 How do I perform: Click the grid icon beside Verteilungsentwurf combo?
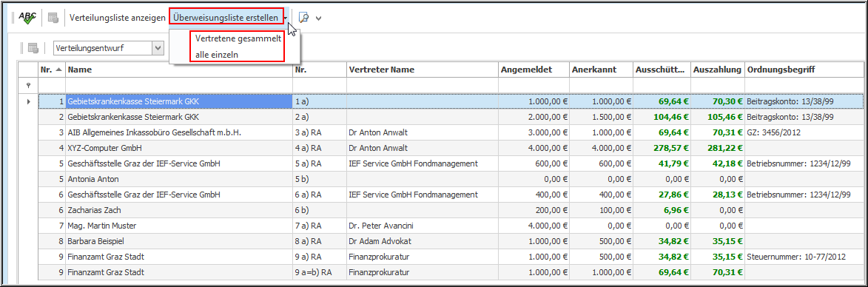(x=33, y=48)
